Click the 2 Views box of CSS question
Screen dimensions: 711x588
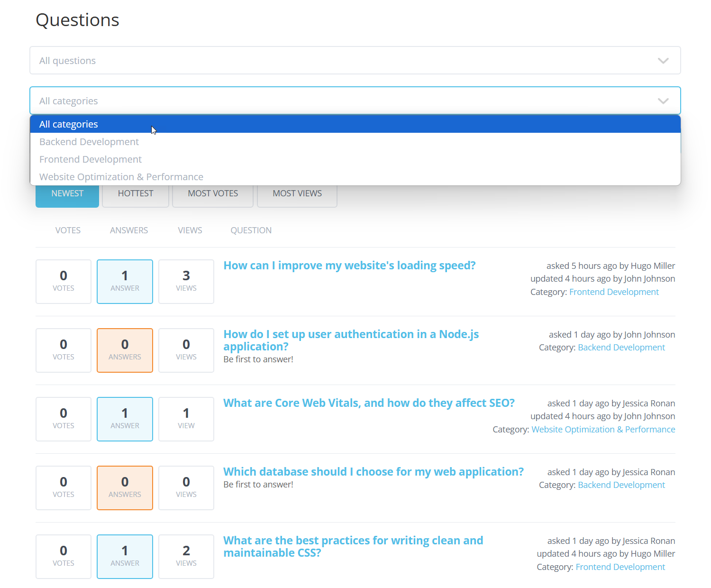[186, 557]
